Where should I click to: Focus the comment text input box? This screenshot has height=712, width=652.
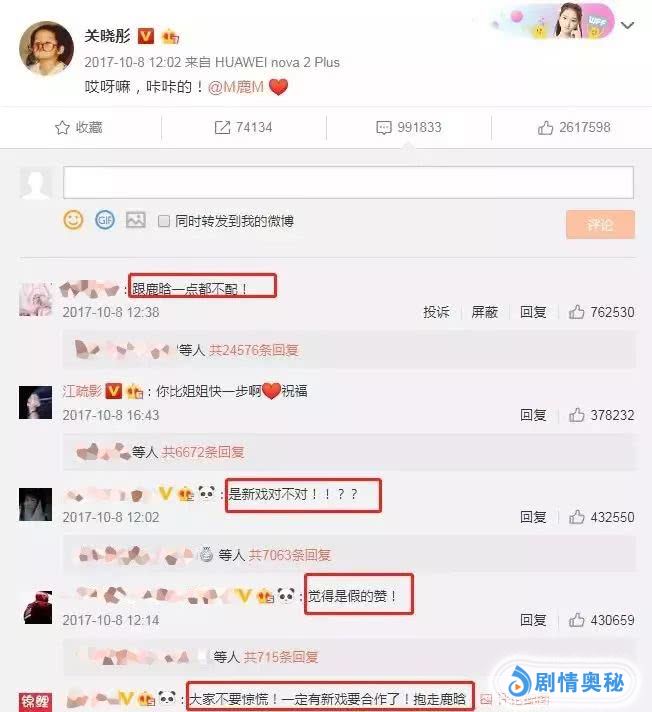(x=348, y=183)
